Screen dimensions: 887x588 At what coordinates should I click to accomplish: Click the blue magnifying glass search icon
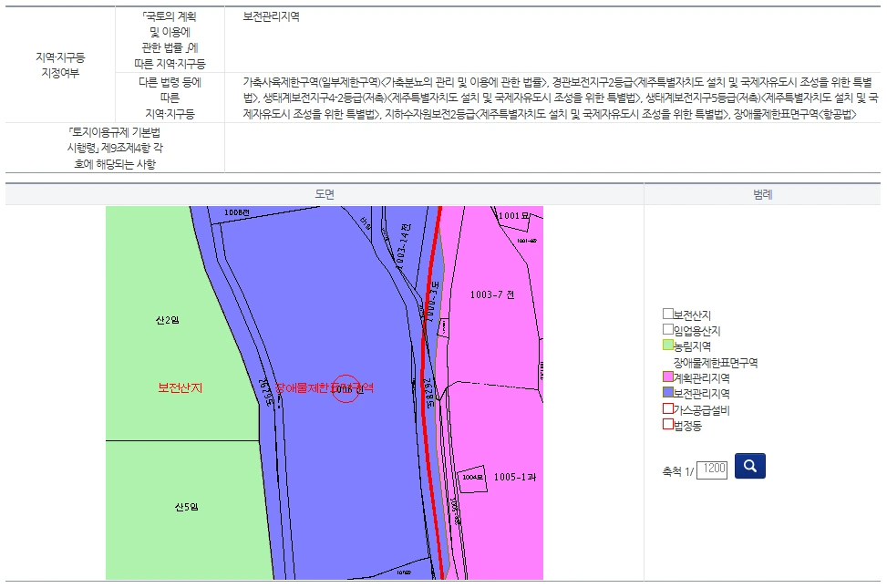749,465
